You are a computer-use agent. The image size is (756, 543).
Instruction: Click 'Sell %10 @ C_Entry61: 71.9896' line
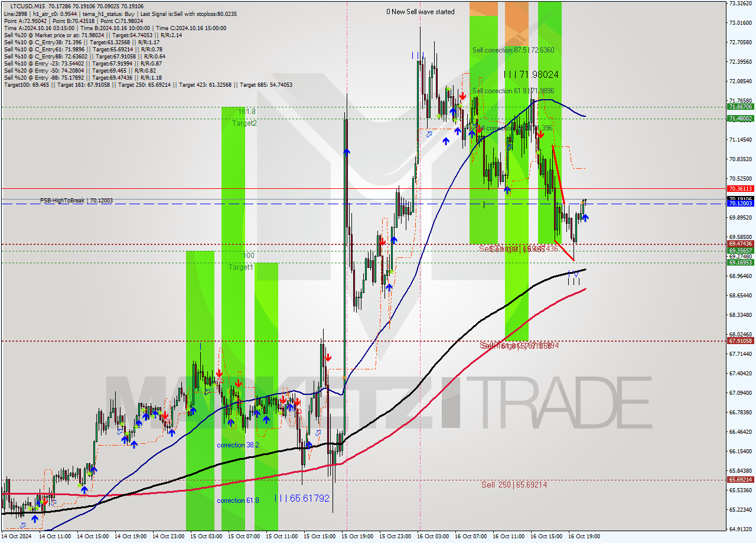click(84, 50)
